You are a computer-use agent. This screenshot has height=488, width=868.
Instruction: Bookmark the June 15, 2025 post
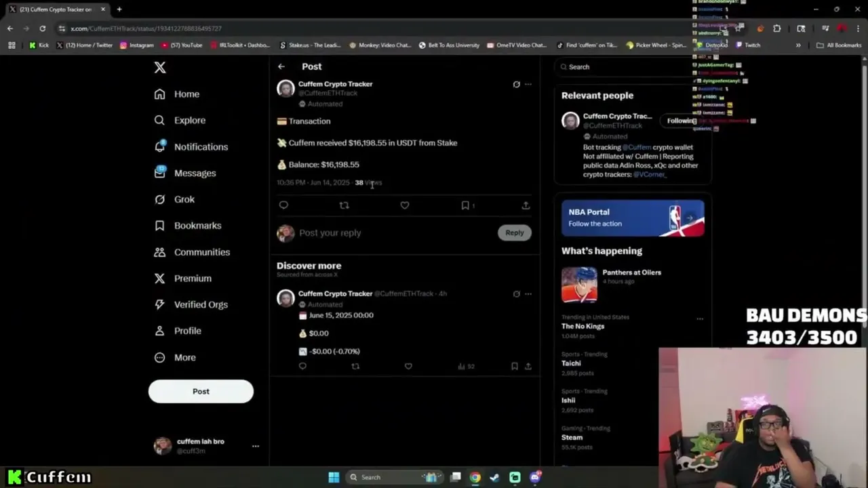point(515,366)
